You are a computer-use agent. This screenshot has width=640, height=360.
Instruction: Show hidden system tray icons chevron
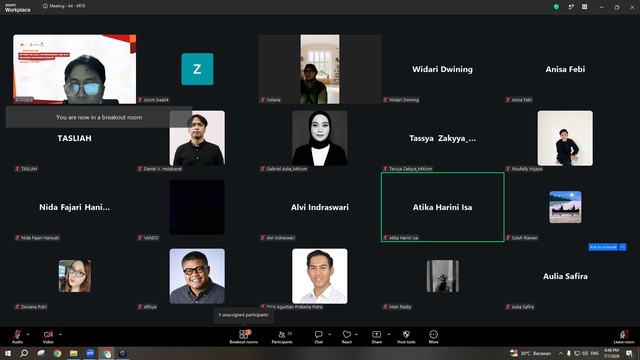tap(561, 353)
